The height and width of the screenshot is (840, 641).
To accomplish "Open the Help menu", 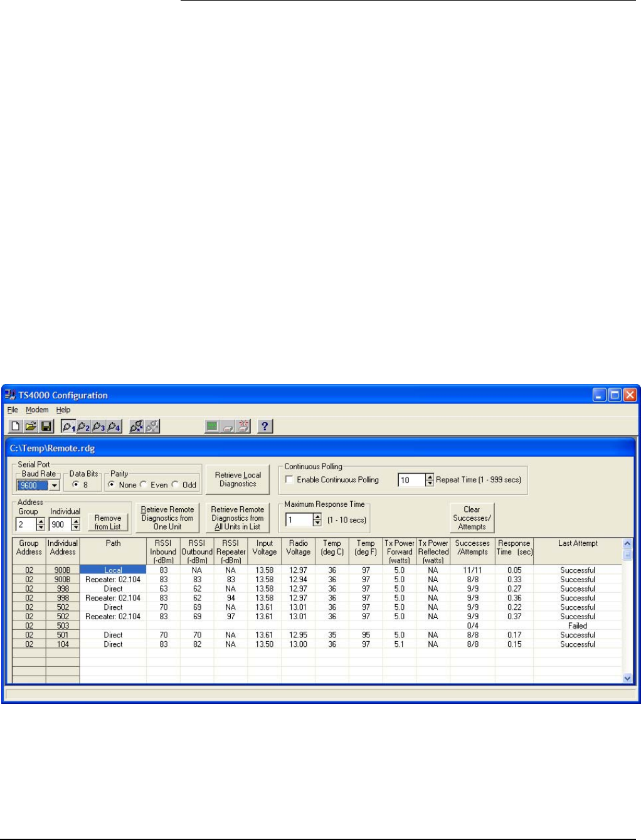I will click(x=63, y=410).
